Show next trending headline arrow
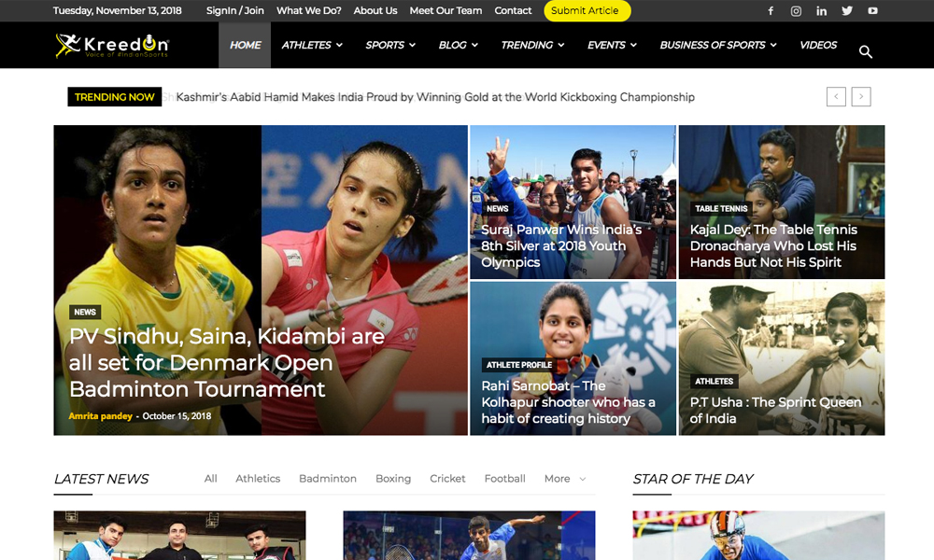Screen dimensions: 934x560 (861, 96)
